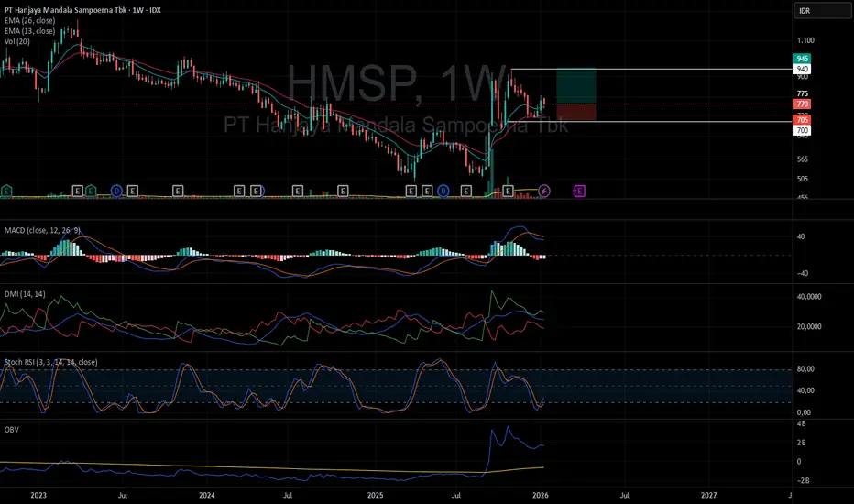The height and width of the screenshot is (504, 854).
Task: Click the white 940 price label
Action: [x=802, y=70]
